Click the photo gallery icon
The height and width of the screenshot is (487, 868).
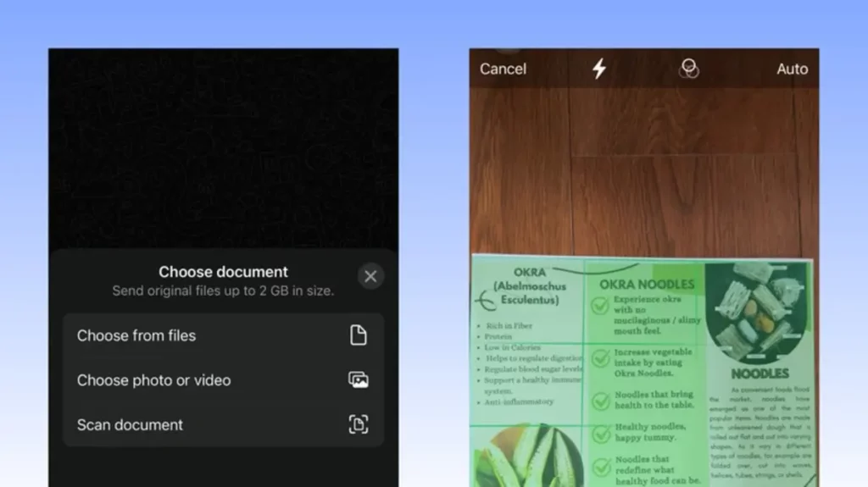(359, 380)
